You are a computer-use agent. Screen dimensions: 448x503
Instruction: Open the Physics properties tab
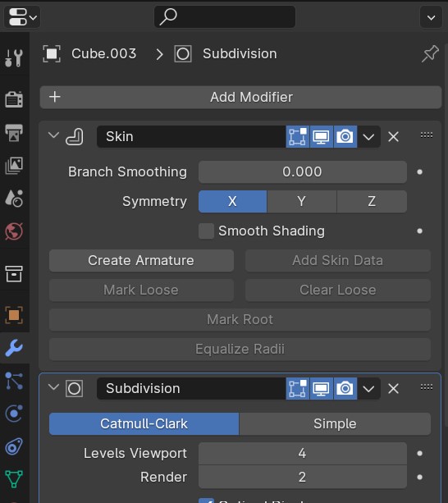click(x=14, y=414)
